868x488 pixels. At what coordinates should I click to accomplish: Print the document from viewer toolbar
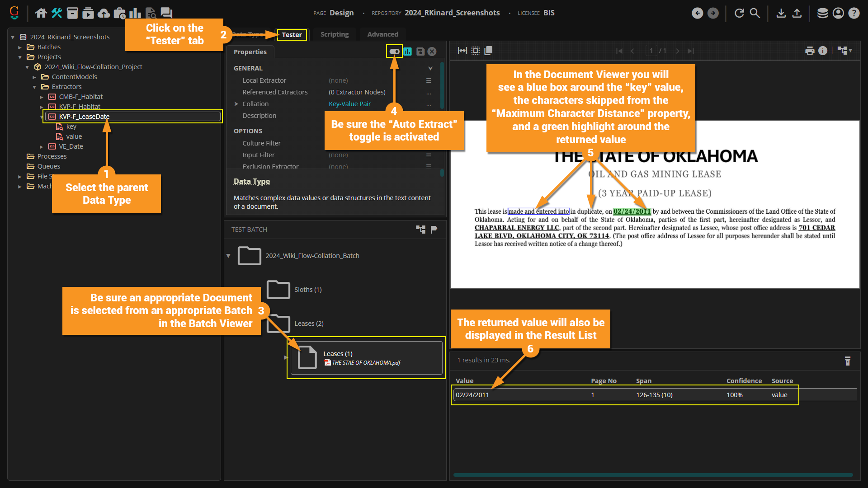pos(810,51)
